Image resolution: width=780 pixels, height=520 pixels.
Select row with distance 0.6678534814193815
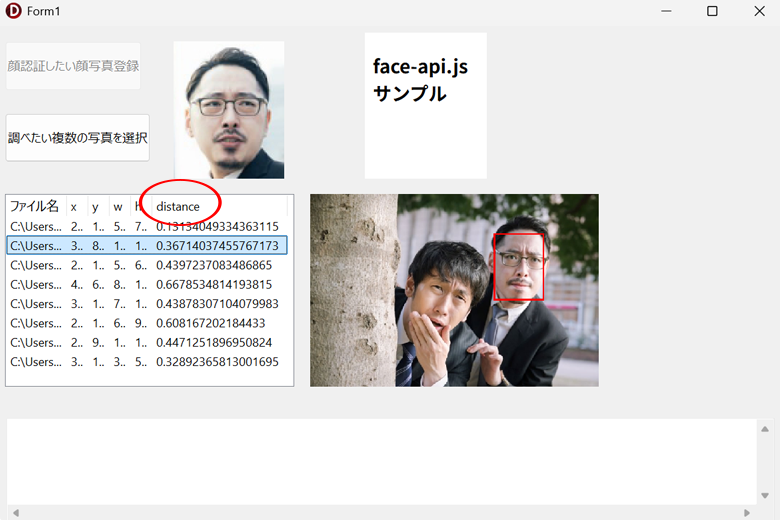(x=147, y=284)
